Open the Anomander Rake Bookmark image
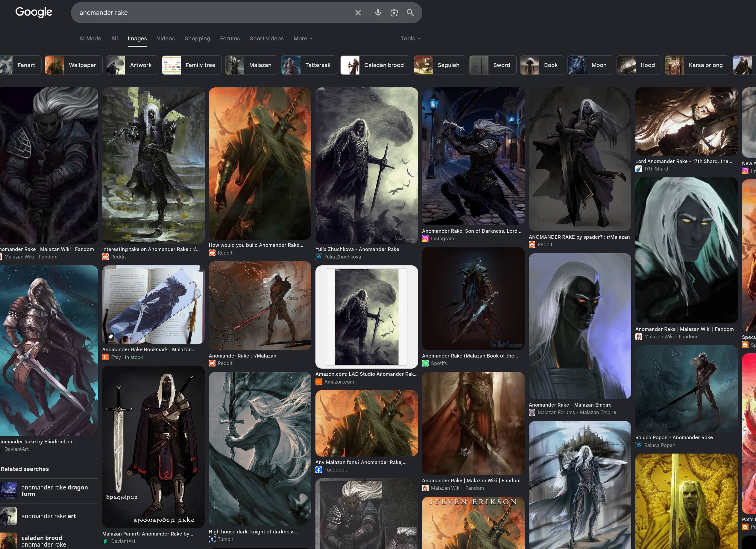 coord(153,305)
